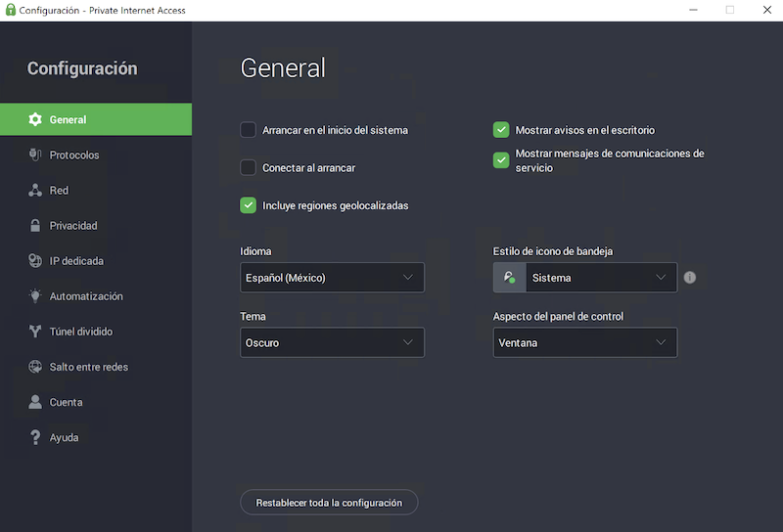The image size is (783, 532).
Task: Open the Automatización section
Action: pyautogui.click(x=96, y=296)
